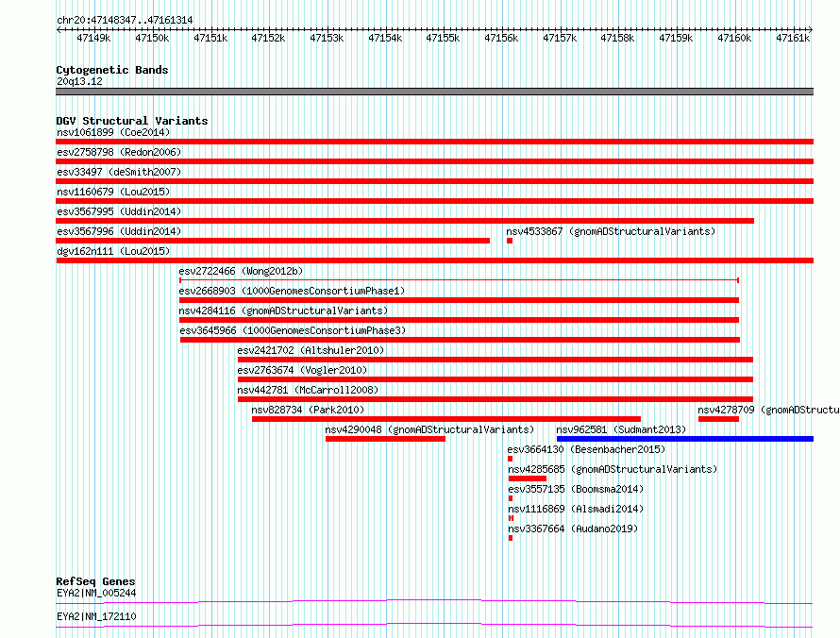Click the red bar under nsv1061899
Screen dimensions: 840x638
(434, 142)
